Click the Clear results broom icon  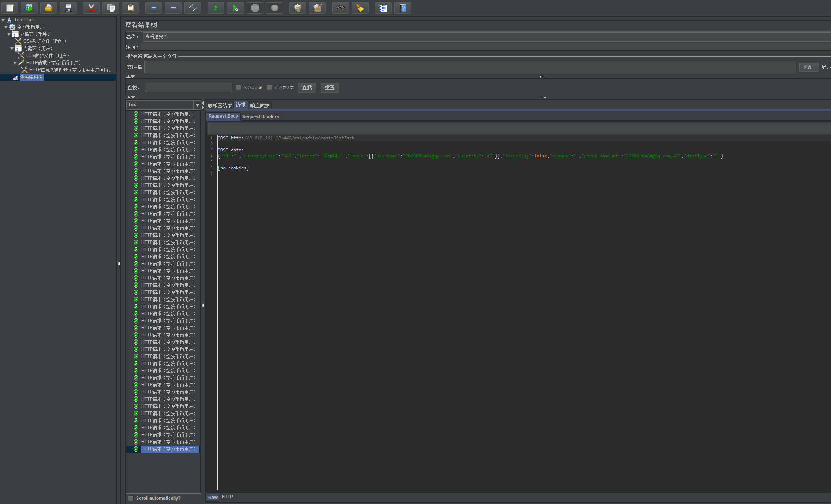point(298,8)
